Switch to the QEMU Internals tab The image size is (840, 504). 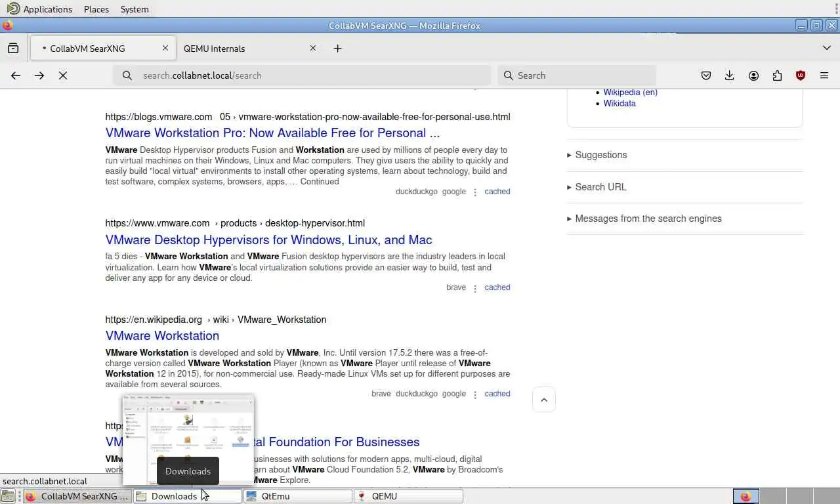pyautogui.click(x=249, y=48)
